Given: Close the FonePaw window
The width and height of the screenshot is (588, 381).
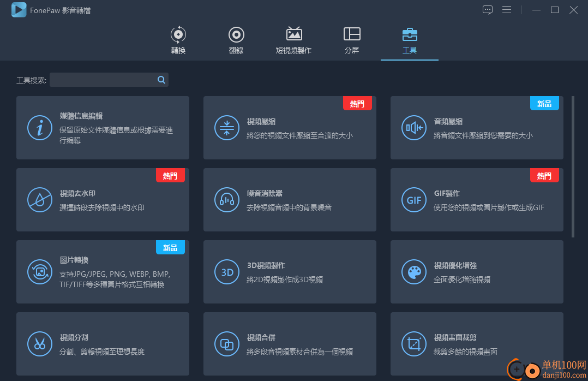Looking at the screenshot, I should point(573,10).
